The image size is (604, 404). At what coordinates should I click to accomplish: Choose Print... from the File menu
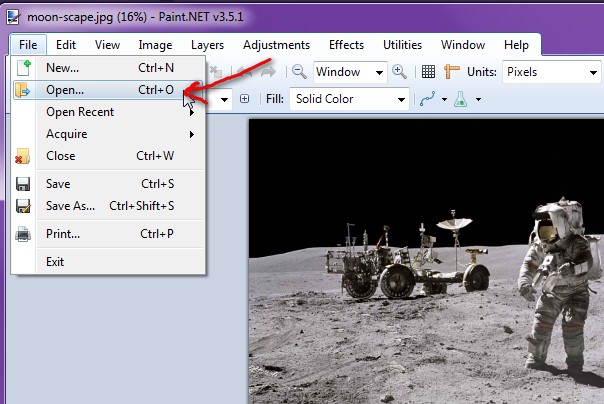(x=108, y=234)
